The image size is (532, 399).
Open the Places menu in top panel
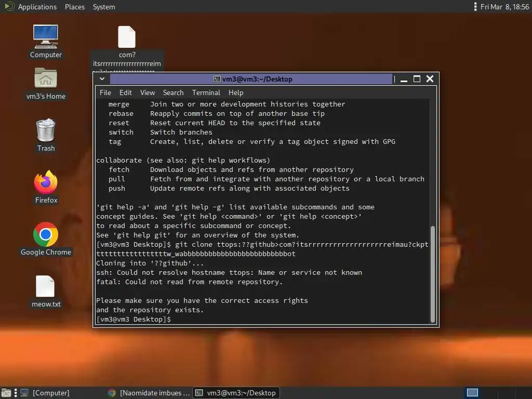click(75, 7)
